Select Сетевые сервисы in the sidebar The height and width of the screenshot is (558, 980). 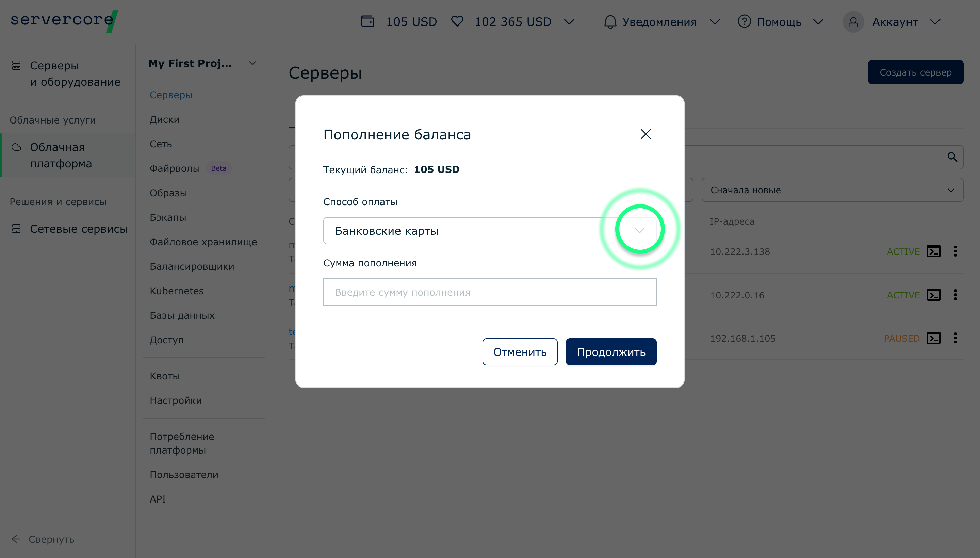[79, 229]
